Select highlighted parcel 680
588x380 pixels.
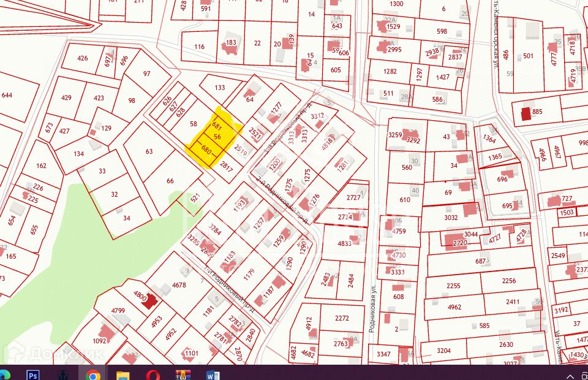206,149
